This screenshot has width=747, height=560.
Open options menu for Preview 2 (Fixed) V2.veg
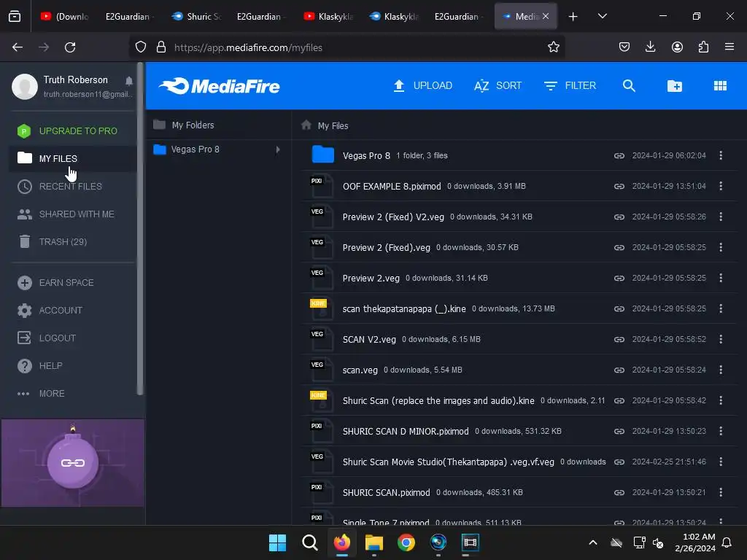pos(721,217)
